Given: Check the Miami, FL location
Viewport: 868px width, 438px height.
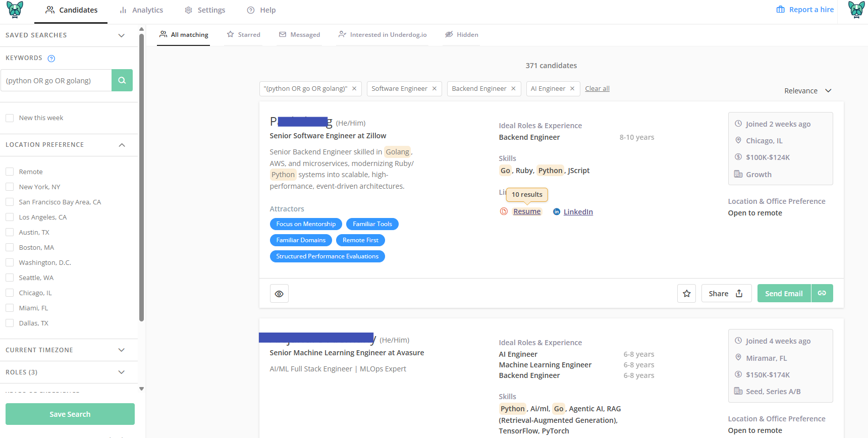Looking at the screenshot, I should coord(10,308).
